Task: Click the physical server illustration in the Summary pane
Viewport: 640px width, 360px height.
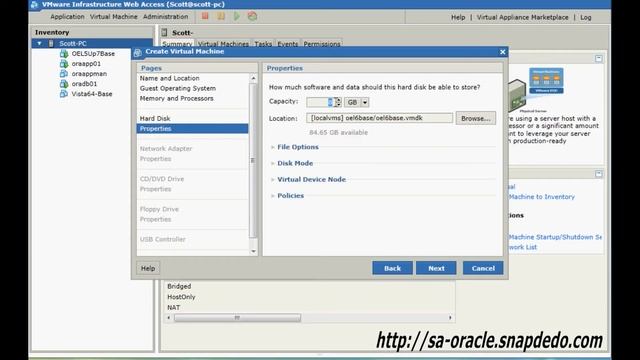Action: [518, 96]
